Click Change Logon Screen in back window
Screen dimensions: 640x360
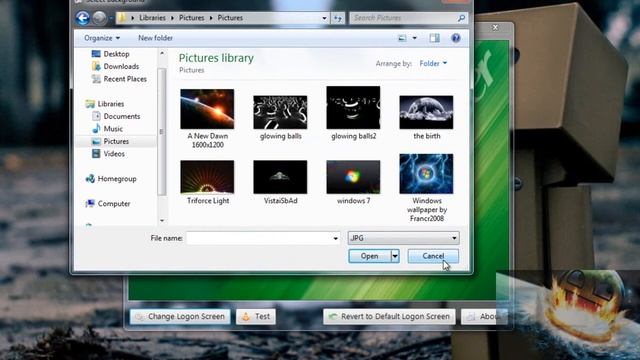pos(180,316)
